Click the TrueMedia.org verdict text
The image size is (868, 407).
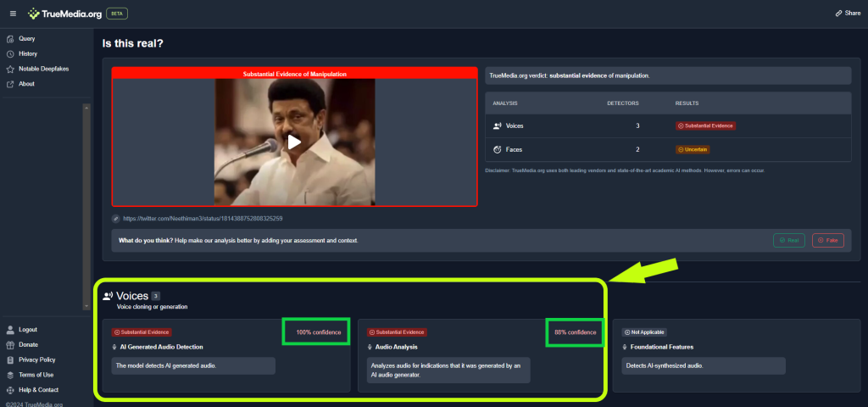pos(570,75)
